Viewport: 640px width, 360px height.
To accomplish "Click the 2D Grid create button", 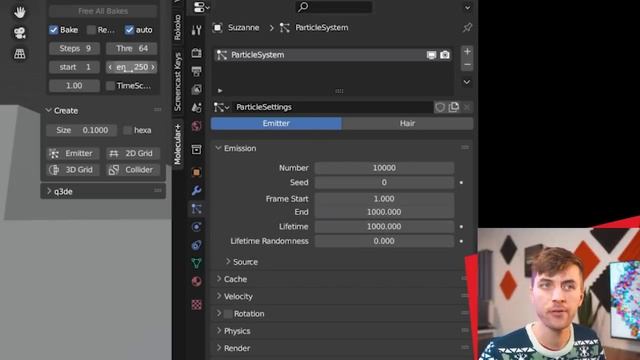I will coord(133,153).
